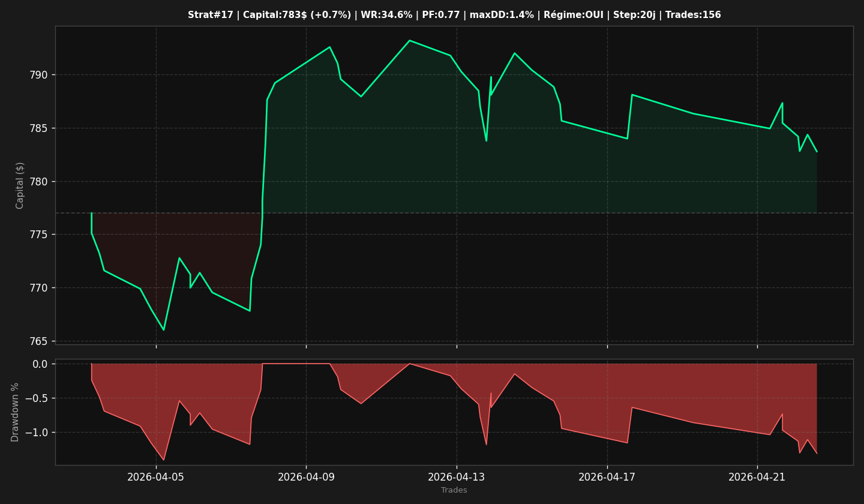864x504 pixels.
Task: Click the 2026-04-05 date tick label
Action: pyautogui.click(x=156, y=477)
